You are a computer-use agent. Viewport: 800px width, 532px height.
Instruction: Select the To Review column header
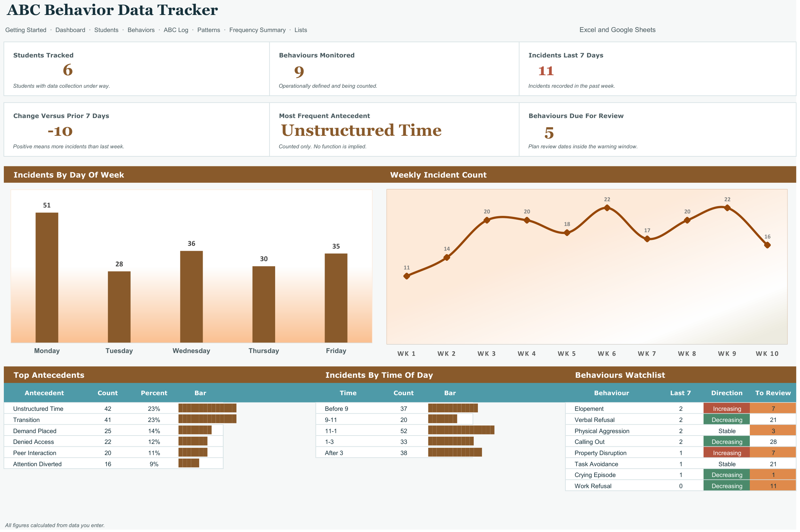pos(773,393)
